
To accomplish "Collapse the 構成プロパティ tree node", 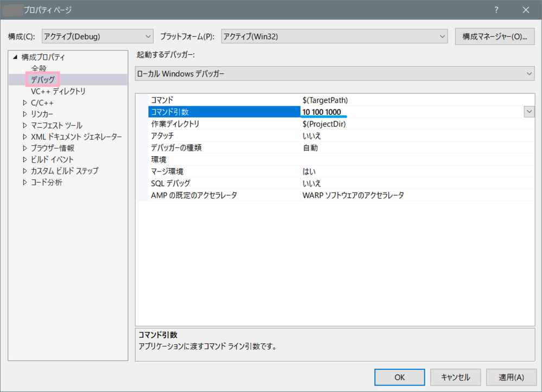I will 15,57.
